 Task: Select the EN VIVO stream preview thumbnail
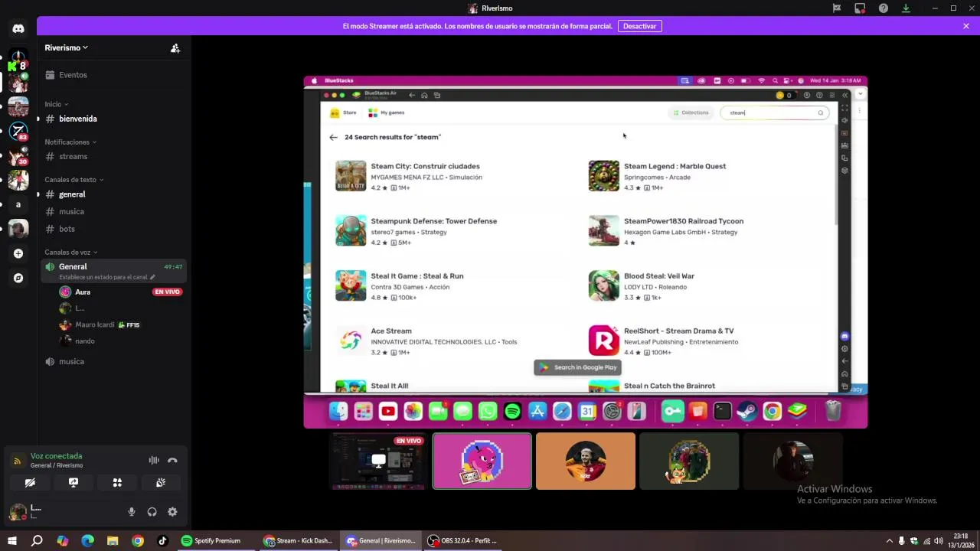pos(378,461)
